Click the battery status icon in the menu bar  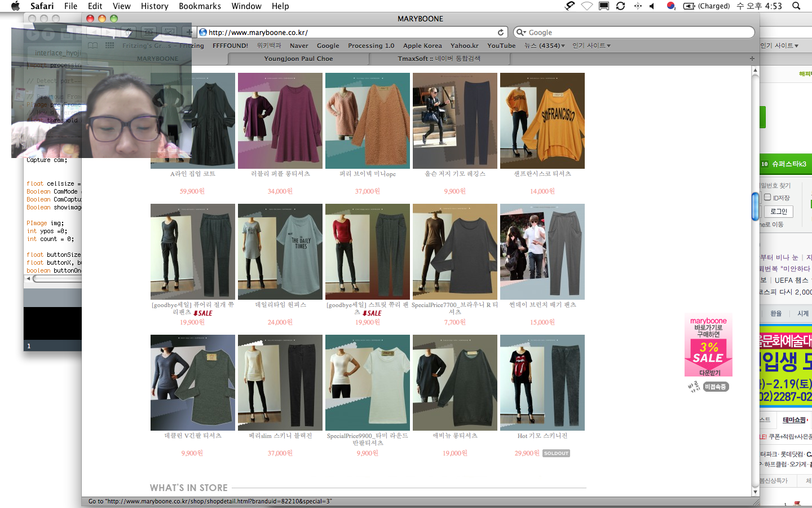(x=689, y=6)
